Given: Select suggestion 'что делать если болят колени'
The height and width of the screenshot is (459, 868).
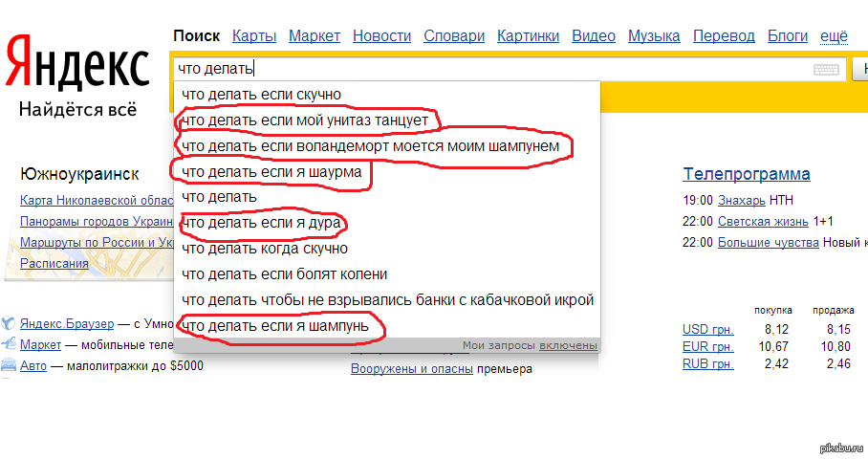Looking at the screenshot, I should coord(387,274).
